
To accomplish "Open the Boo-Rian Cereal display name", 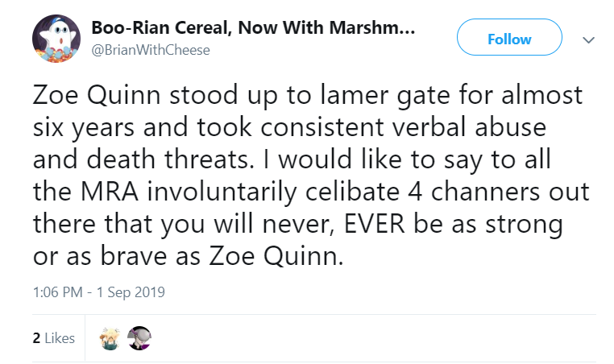I will pyautogui.click(x=253, y=28).
